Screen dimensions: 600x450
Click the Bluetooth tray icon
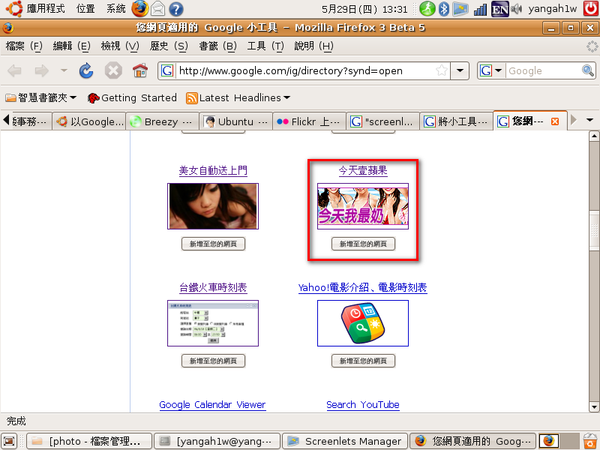point(443,9)
